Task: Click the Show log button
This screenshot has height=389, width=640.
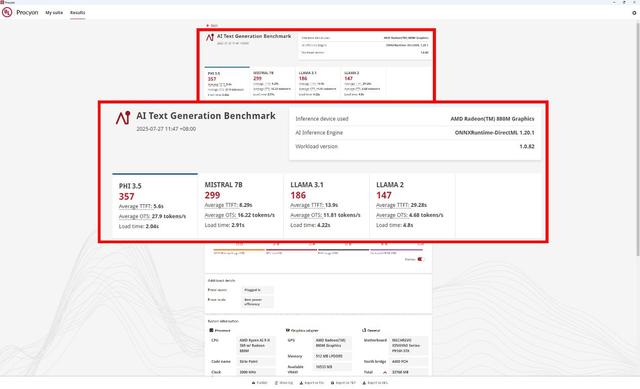Action: coord(284,383)
